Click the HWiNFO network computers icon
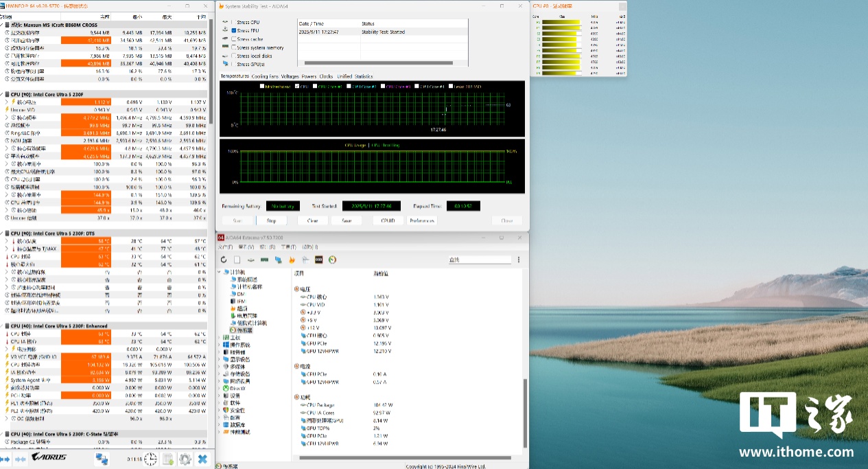The height and width of the screenshot is (469, 868). (102, 459)
